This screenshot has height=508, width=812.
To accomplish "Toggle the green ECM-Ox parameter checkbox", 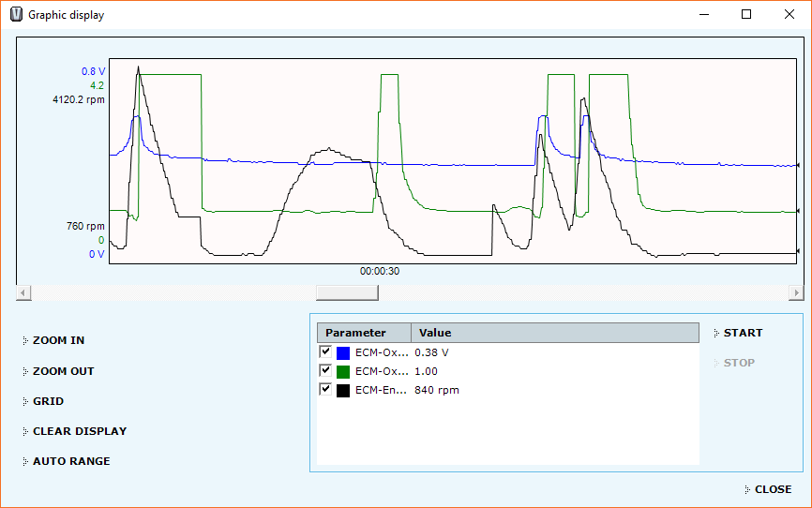I will (x=325, y=371).
